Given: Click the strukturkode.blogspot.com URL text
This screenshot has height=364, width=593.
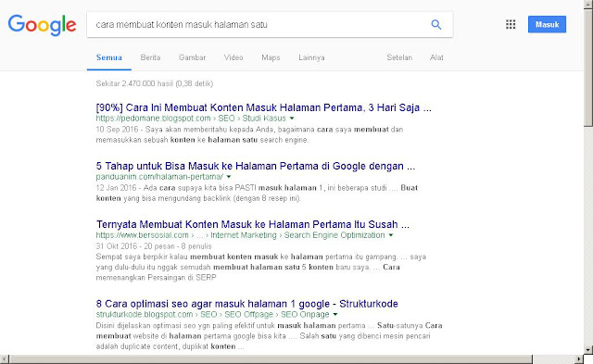Looking at the screenshot, I should click(145, 315).
